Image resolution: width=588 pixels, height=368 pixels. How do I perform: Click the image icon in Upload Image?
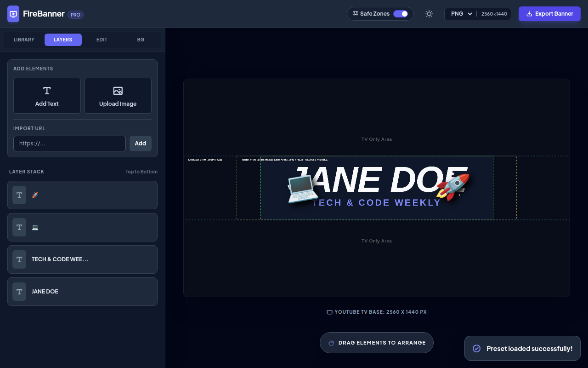pos(118,91)
